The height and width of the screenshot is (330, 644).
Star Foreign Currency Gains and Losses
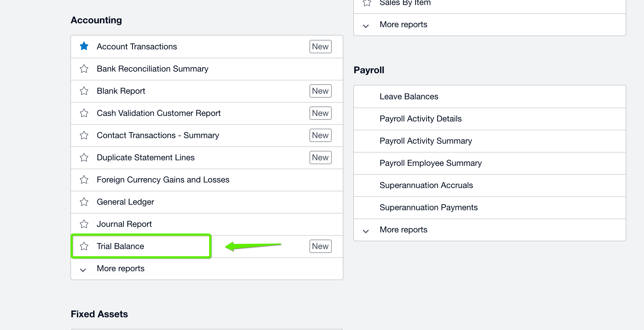[x=84, y=180]
